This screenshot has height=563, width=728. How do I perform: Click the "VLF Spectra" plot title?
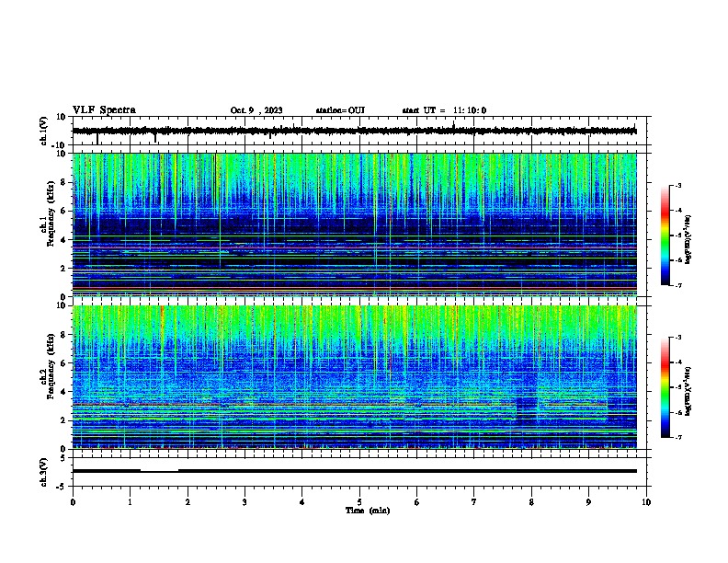point(104,110)
